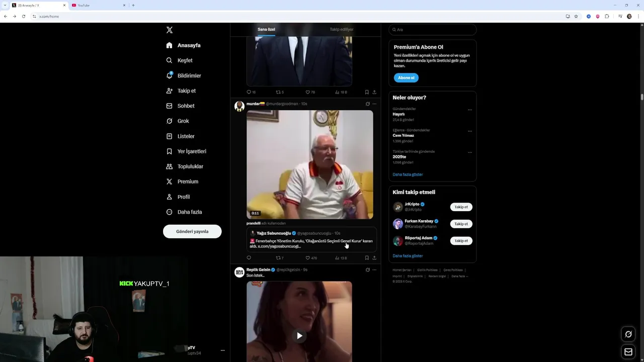Go to Anasayfa in sidebar
644x362 pixels.
pyautogui.click(x=184, y=45)
